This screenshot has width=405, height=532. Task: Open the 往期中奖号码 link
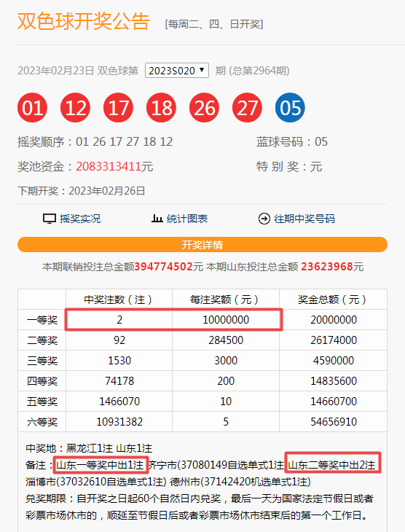tap(304, 219)
